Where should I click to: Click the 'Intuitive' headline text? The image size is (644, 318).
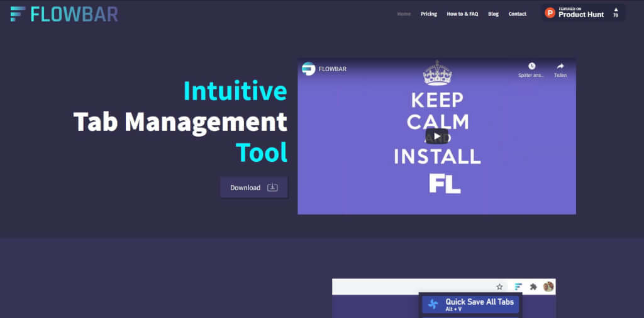(235, 91)
